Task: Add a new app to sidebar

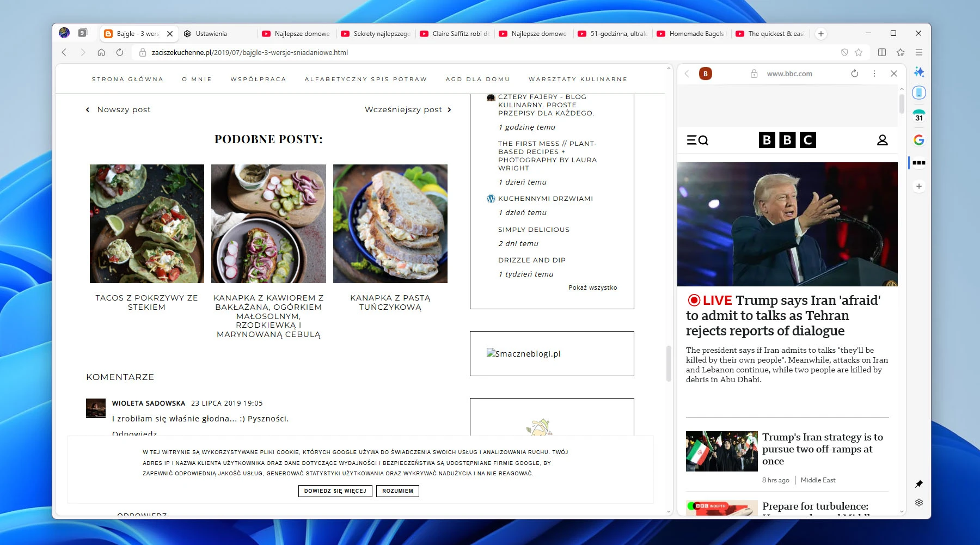Action: click(919, 186)
